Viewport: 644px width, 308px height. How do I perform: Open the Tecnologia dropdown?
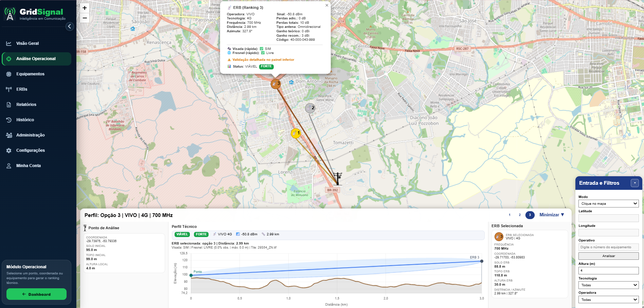click(609, 285)
